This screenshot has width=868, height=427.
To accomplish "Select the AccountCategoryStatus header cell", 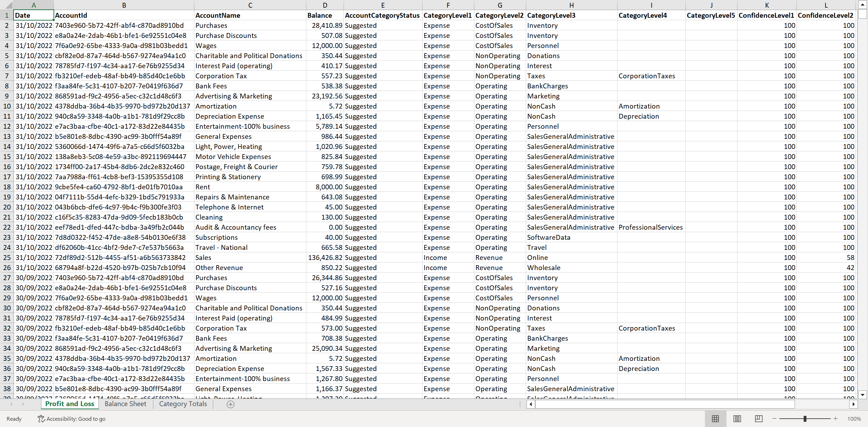I will click(383, 15).
